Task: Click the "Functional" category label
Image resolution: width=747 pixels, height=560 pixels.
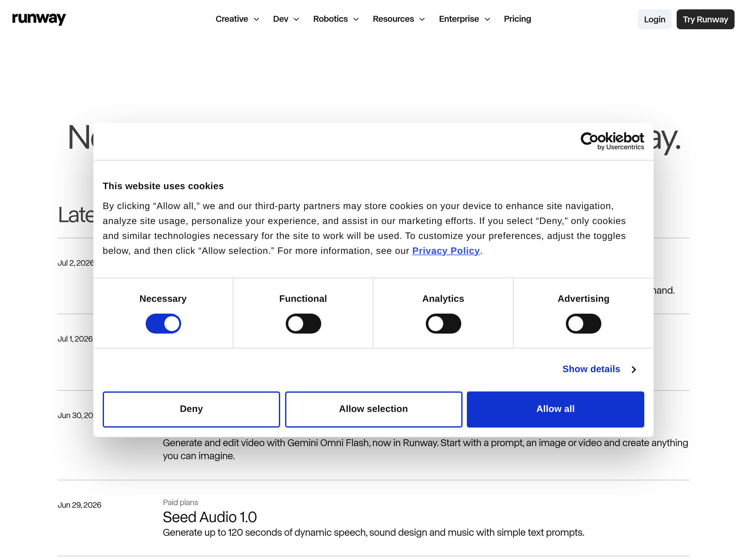Action: (303, 299)
